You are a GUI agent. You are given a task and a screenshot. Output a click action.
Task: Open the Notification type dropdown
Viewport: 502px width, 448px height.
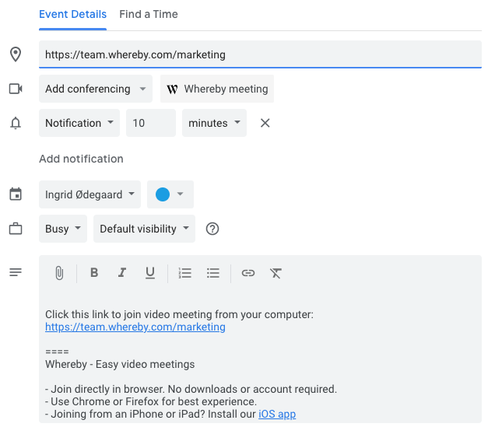tap(79, 123)
